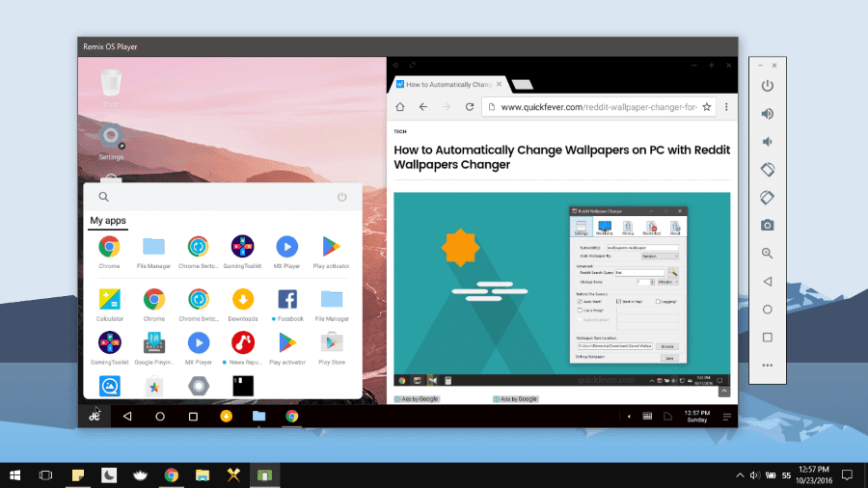Click the TECH category link
Image resolution: width=868 pixels, height=488 pixels.
point(400,132)
